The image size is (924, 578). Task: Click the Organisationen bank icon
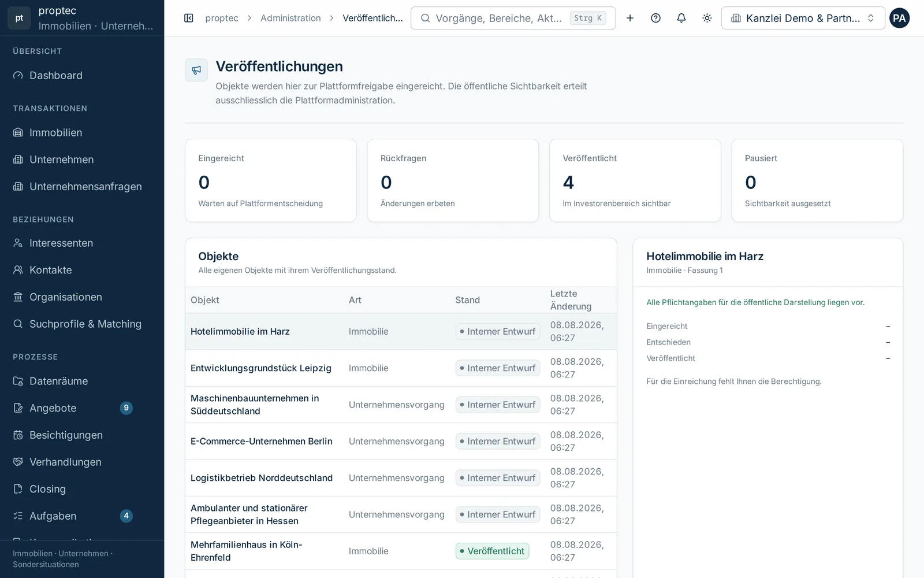[x=18, y=297]
